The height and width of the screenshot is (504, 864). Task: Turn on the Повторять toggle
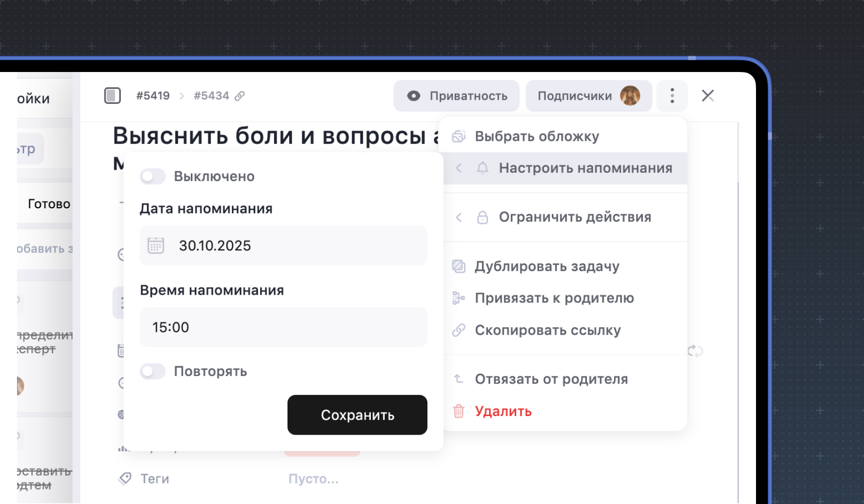point(152,371)
